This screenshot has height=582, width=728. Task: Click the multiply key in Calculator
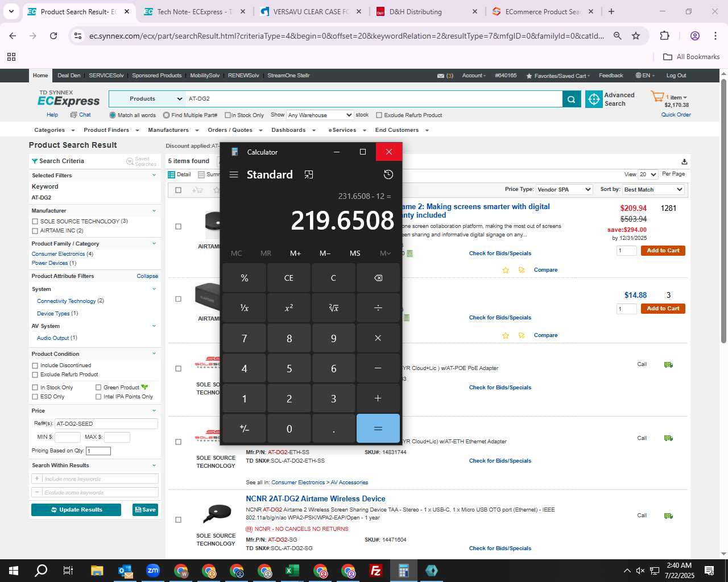[378, 338]
